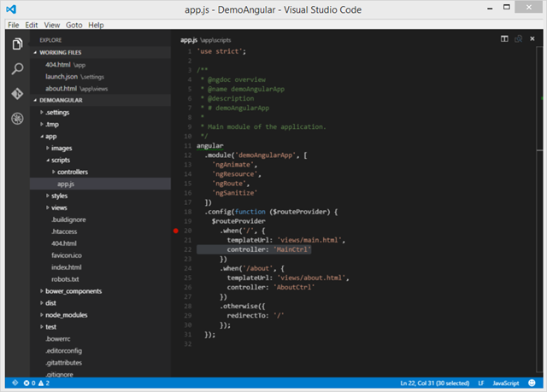
Task: Open the index.html file
Action: pos(100,267)
